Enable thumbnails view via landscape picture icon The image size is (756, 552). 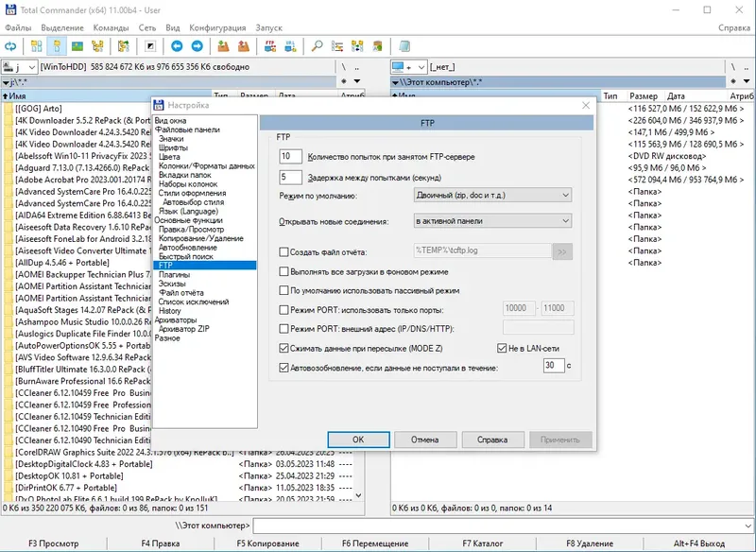[x=77, y=46]
